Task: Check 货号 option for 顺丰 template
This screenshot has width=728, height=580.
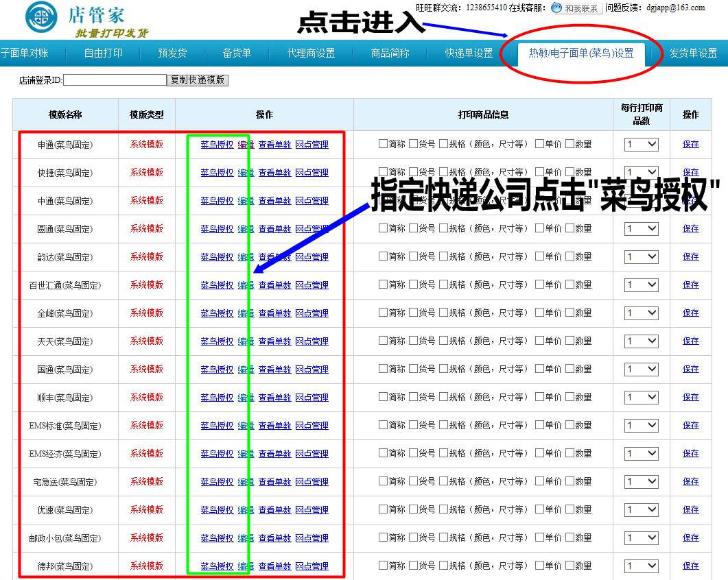Action: coord(414,397)
